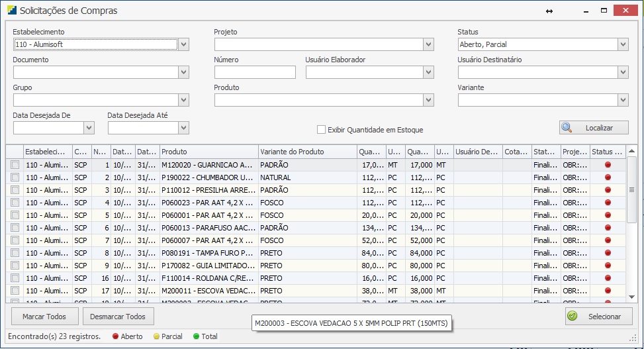Expand the Status dropdown list
Screen dimensions: 644x349
pyautogui.click(x=623, y=44)
